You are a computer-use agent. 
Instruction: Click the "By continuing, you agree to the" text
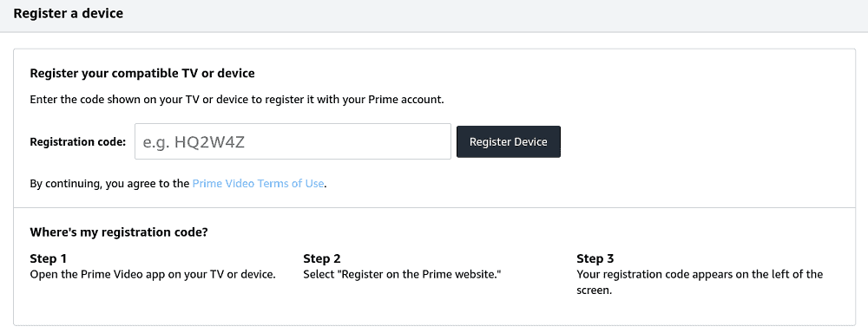click(109, 183)
